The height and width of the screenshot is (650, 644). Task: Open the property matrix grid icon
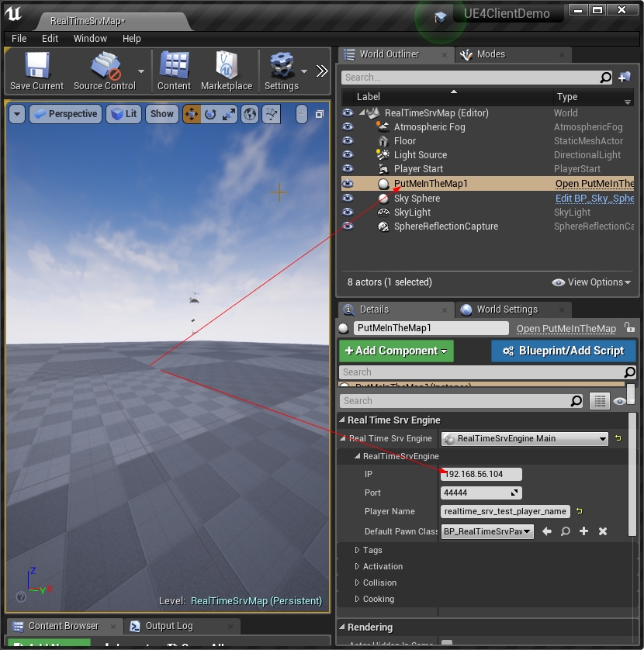pos(600,401)
